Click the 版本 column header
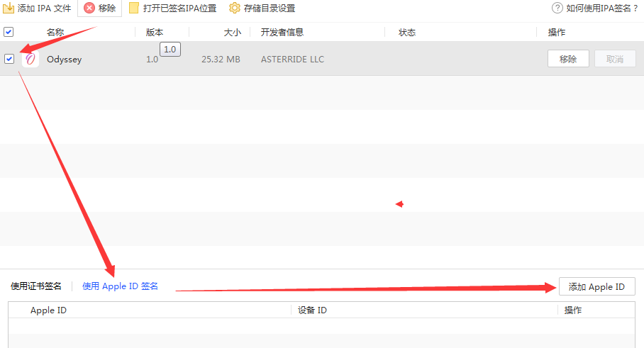 click(155, 33)
